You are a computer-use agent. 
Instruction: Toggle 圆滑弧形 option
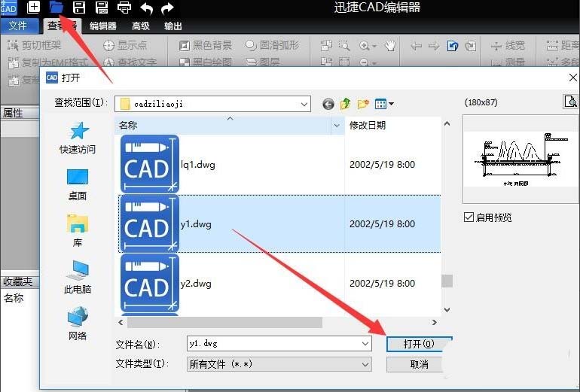point(272,45)
